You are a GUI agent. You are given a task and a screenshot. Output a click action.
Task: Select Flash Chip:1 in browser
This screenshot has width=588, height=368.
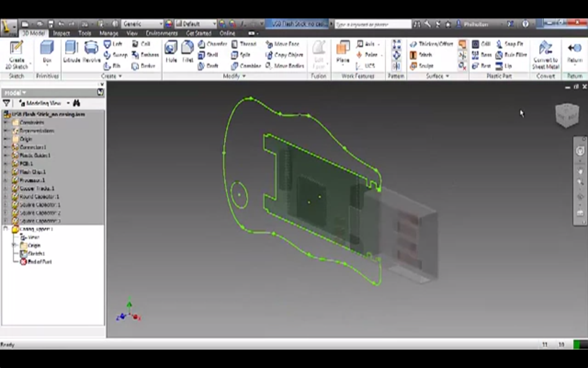(x=29, y=172)
